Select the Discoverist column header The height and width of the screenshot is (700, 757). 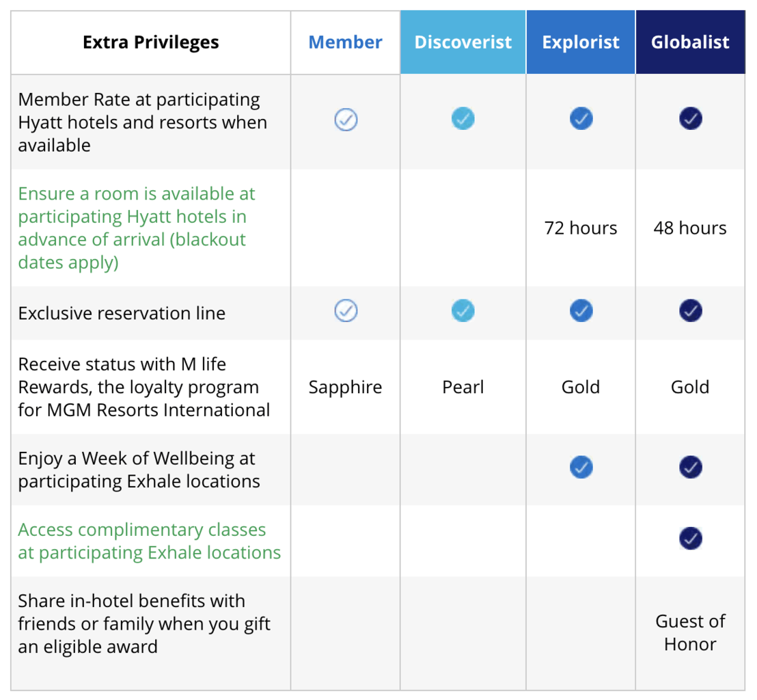pos(463,42)
